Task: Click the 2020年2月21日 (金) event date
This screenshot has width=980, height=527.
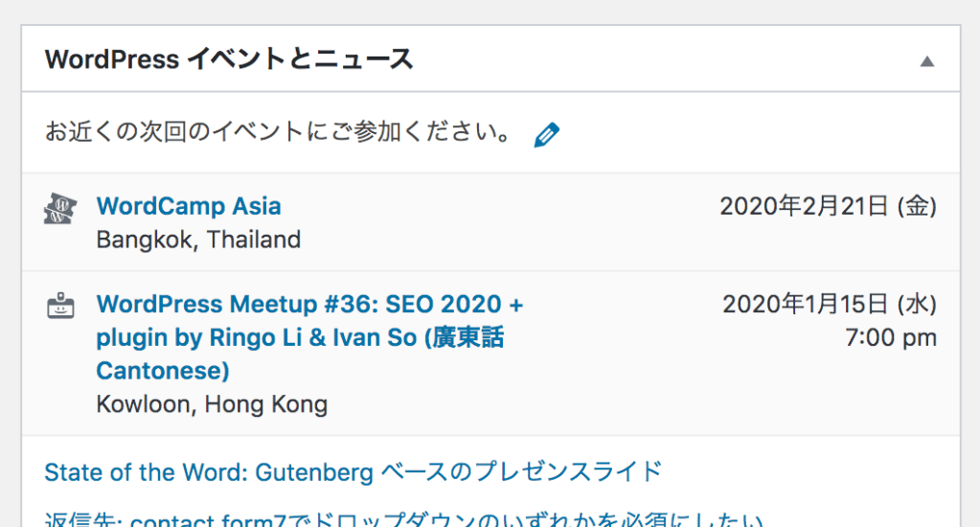Action: 828,206
